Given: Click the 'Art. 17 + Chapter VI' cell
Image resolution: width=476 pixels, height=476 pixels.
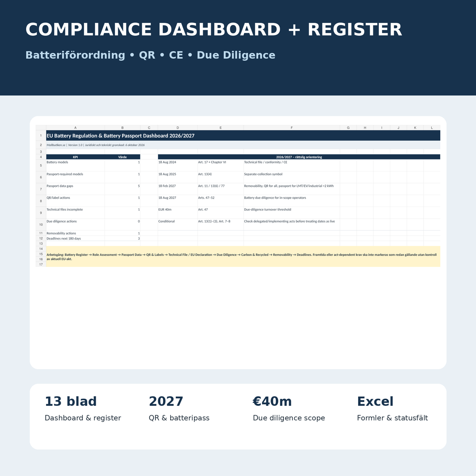Looking at the screenshot, I should point(221,165).
